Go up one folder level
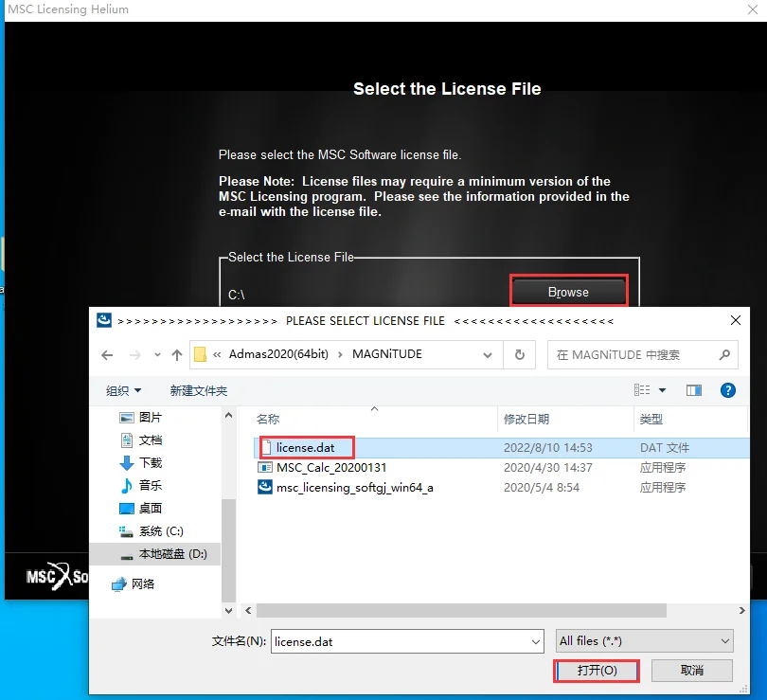Image resolution: width=767 pixels, height=700 pixels. [177, 355]
